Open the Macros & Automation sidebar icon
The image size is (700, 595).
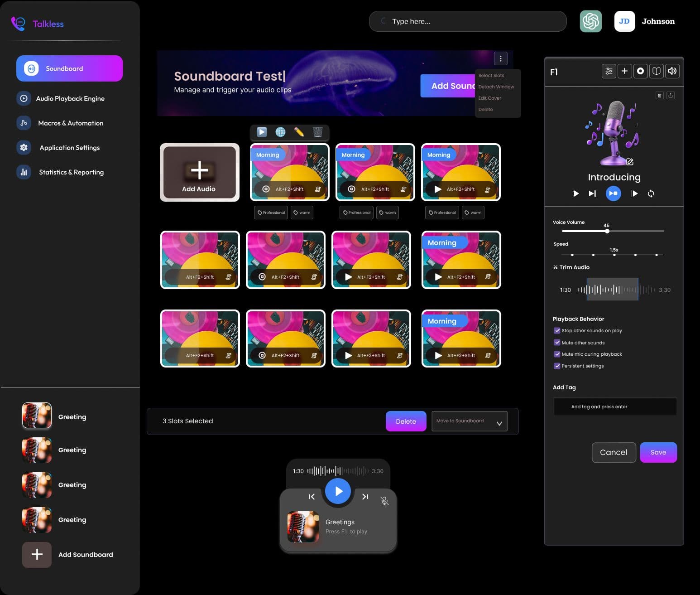coord(24,123)
